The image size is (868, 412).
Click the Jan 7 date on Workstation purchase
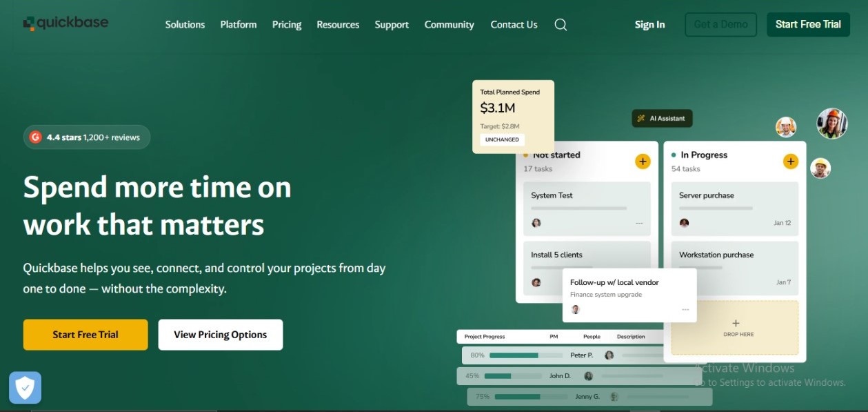[784, 282]
